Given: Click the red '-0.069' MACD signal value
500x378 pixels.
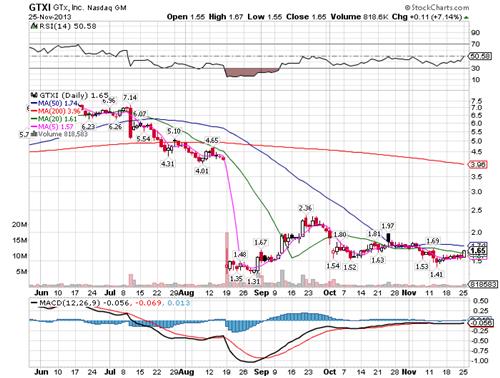Looking at the screenshot, I should [148, 303].
